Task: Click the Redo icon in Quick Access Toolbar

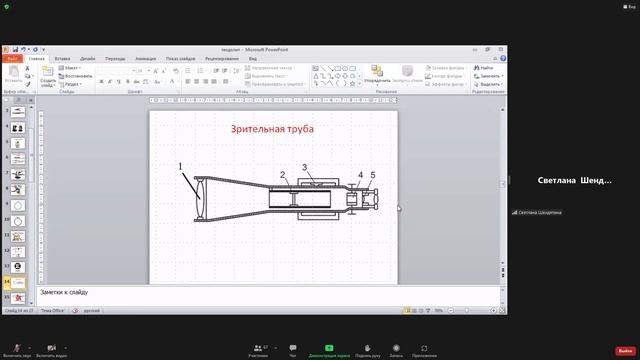Action: click(35, 49)
